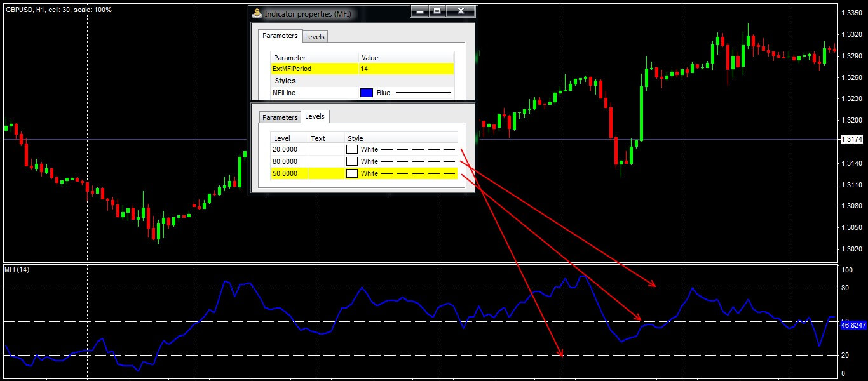The width and height of the screenshot is (868, 381).
Task: Select the 80.0000 level value cell
Action: pyautogui.click(x=288, y=161)
